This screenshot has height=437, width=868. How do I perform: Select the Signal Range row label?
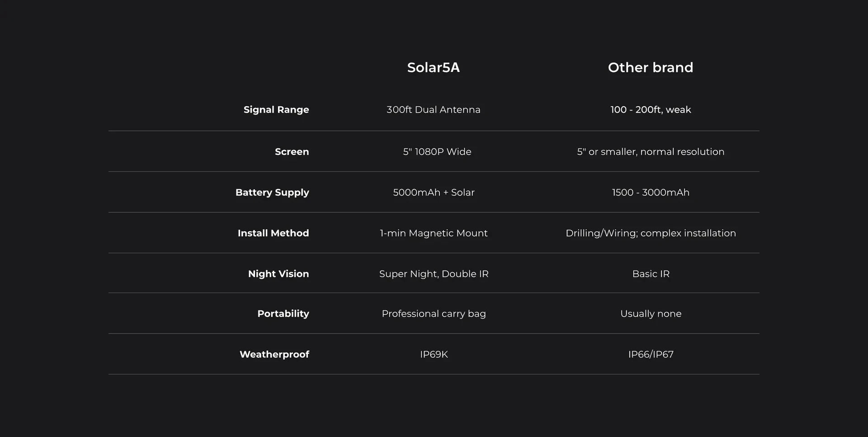pyautogui.click(x=276, y=109)
